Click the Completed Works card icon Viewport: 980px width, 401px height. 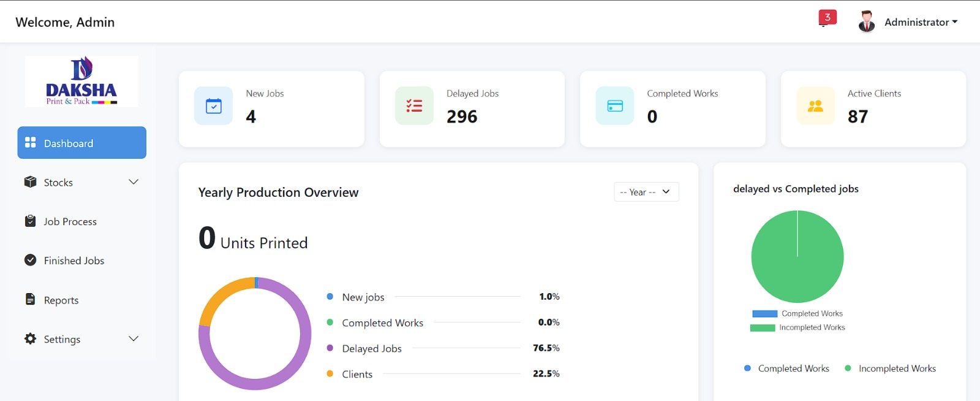[615, 106]
